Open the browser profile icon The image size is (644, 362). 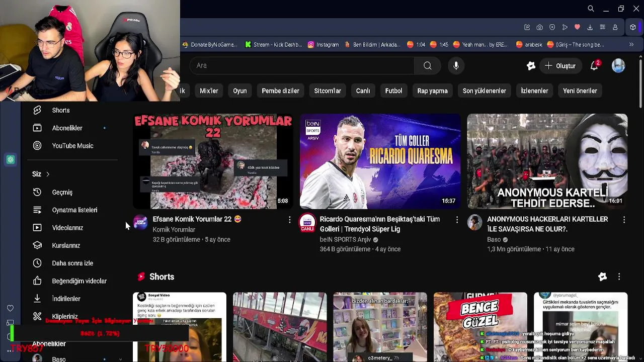615,27
